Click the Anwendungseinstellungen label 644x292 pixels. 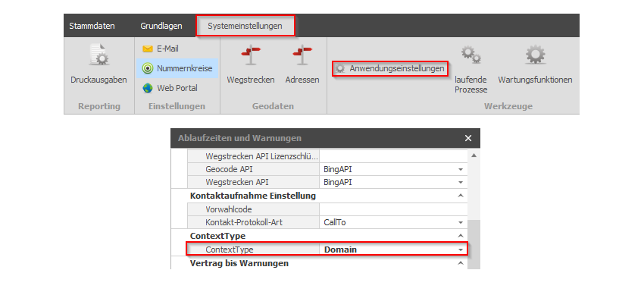coord(397,69)
